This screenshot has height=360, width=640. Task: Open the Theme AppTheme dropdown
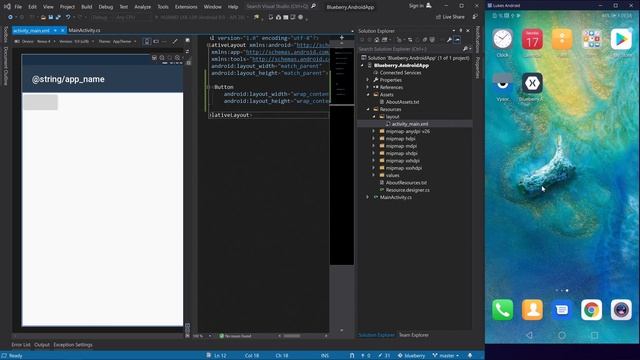[x=117, y=42]
